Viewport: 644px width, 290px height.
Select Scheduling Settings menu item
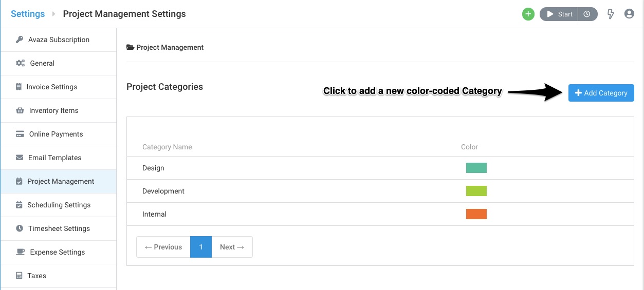[x=59, y=205]
